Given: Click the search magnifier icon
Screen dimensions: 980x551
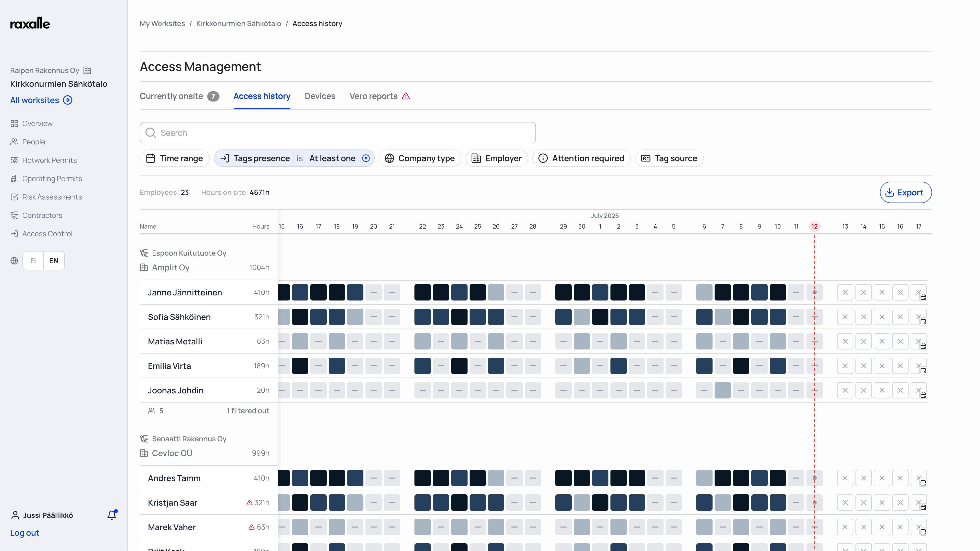Looking at the screenshot, I should click(151, 133).
